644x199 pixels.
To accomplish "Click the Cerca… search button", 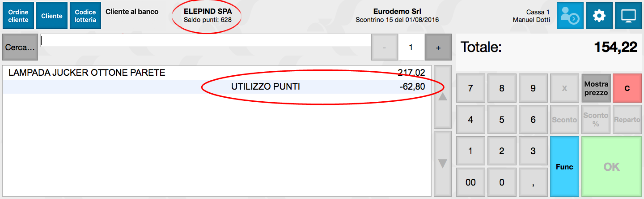I will coord(20,48).
